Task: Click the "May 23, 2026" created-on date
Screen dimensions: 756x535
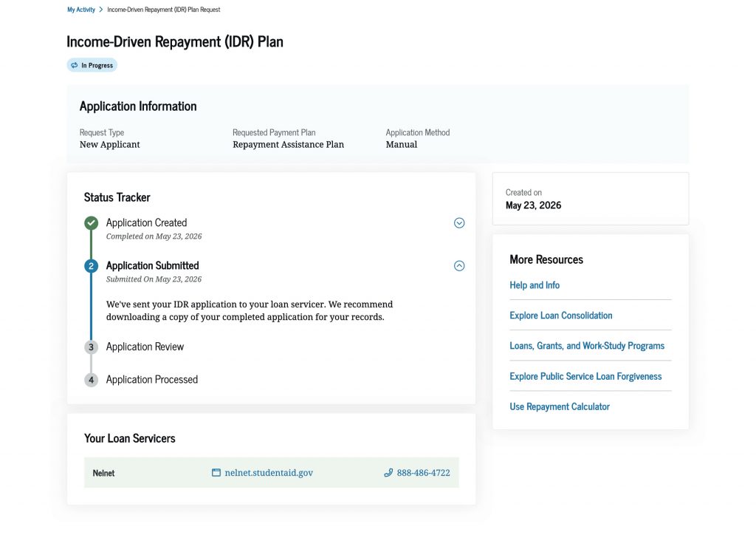Action: (533, 205)
